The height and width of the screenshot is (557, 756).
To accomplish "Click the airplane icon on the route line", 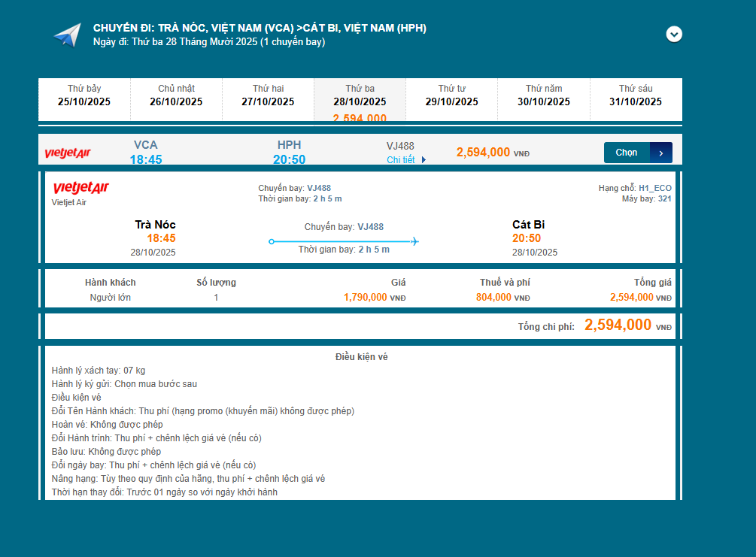I will pos(414,241).
